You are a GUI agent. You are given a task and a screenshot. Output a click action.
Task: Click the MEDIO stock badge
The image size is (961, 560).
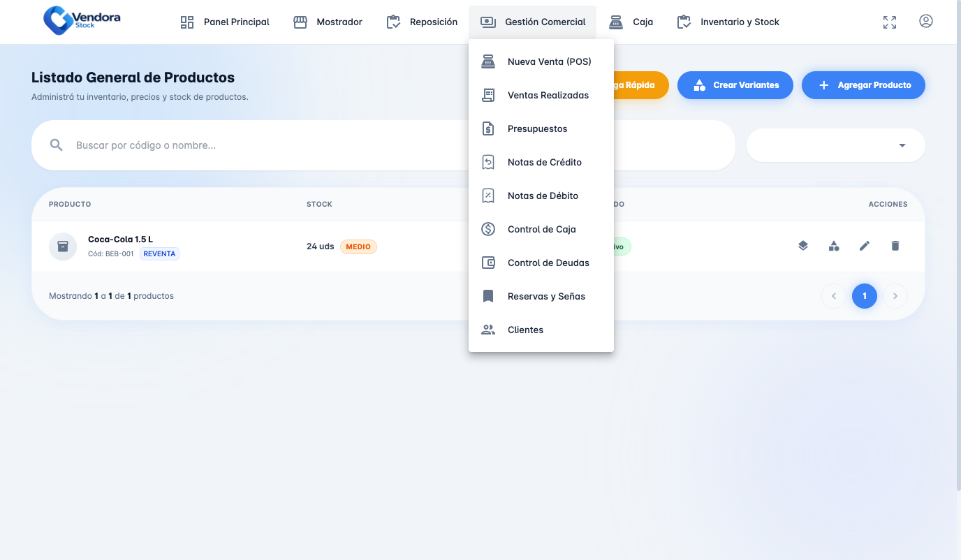358,246
